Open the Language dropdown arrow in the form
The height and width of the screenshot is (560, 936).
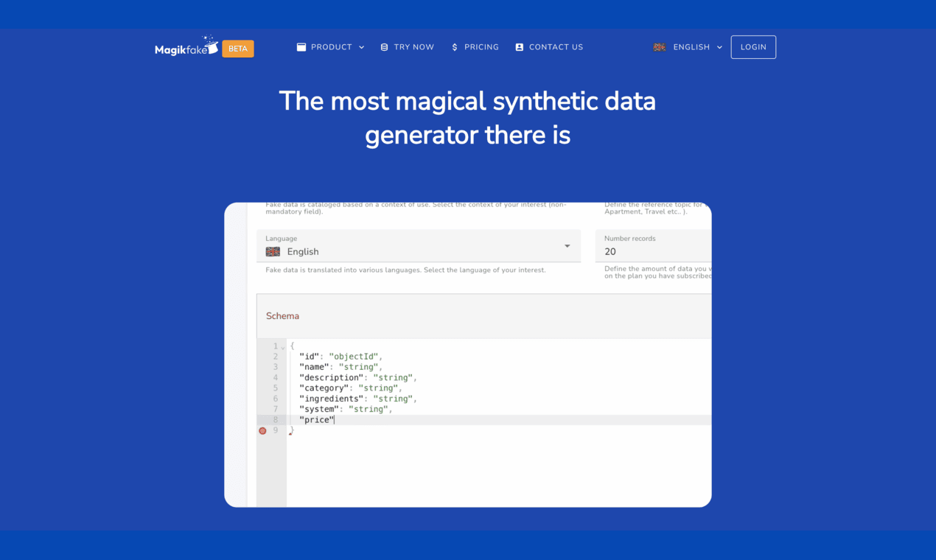point(567,246)
